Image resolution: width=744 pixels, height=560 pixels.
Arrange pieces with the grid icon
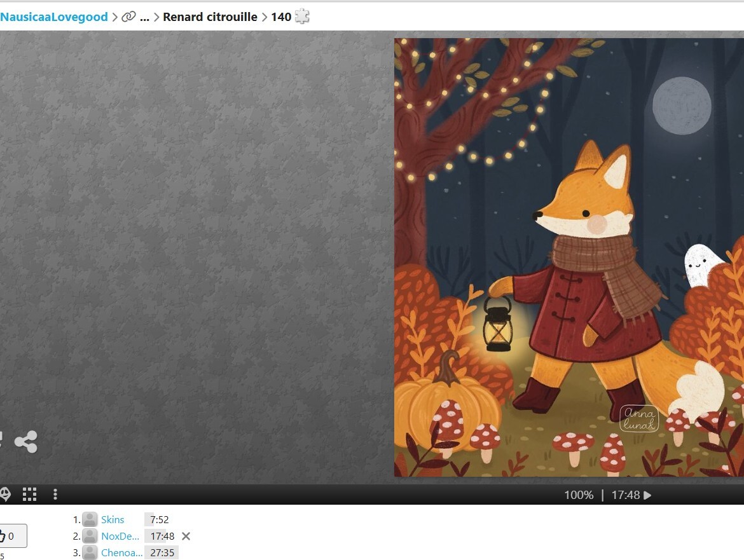(x=29, y=494)
